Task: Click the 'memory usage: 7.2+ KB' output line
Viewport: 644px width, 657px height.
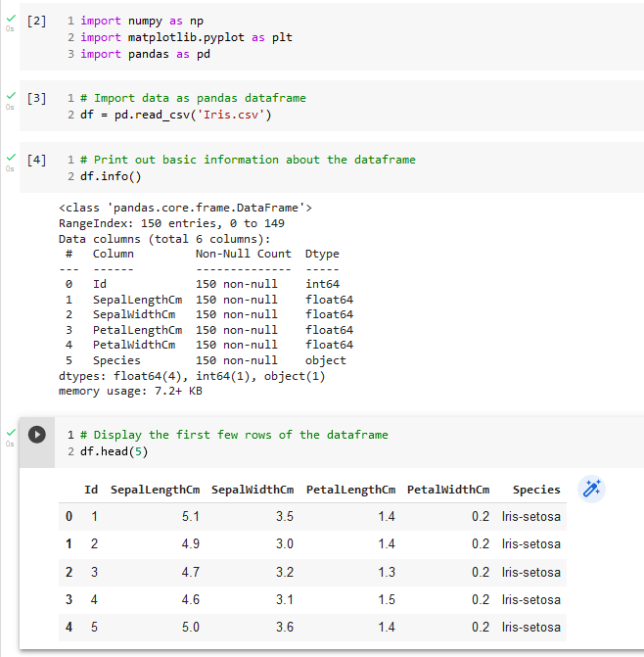Action: click(130, 391)
